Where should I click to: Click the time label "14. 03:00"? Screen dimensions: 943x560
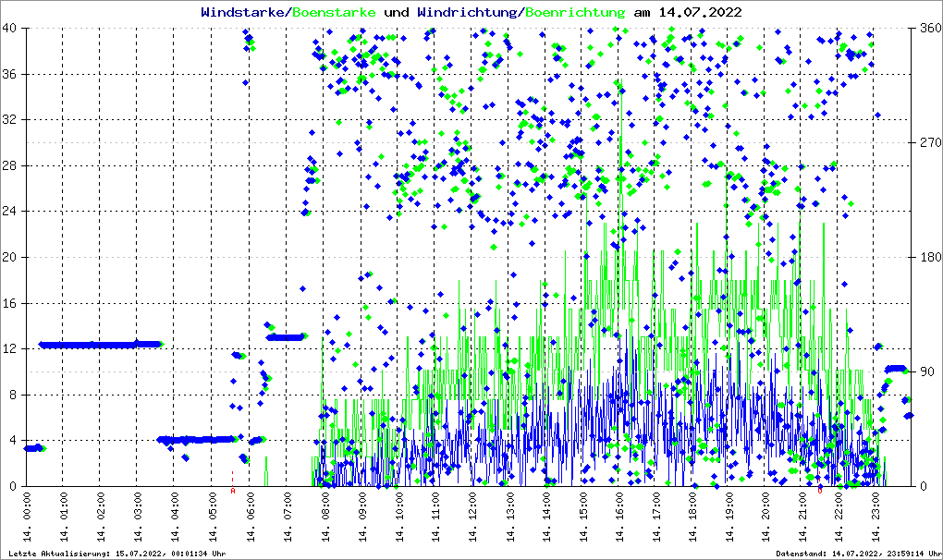click(x=138, y=517)
